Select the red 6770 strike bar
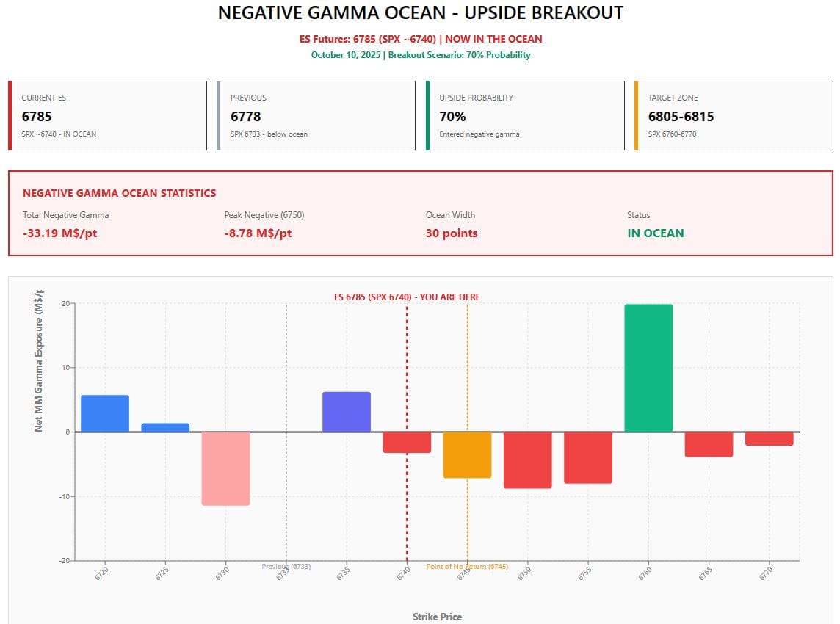Viewport: 840px width, 624px height. tap(769, 438)
